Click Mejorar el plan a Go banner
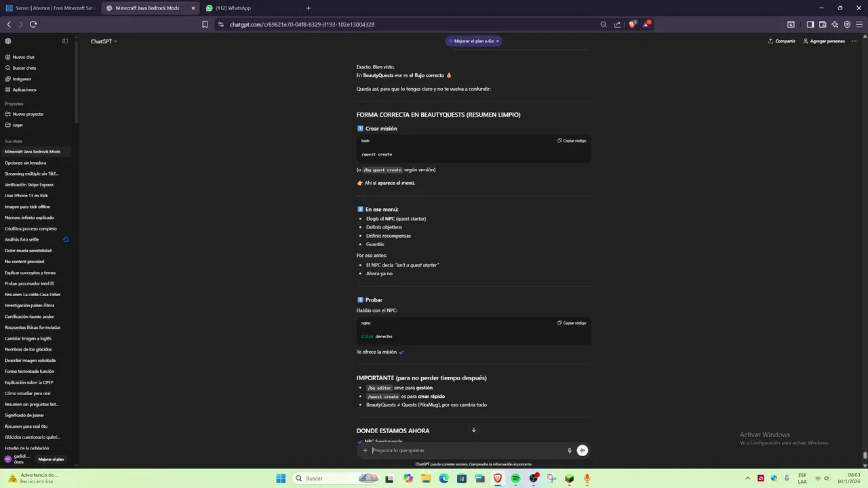This screenshot has width=868, height=488. click(x=473, y=41)
